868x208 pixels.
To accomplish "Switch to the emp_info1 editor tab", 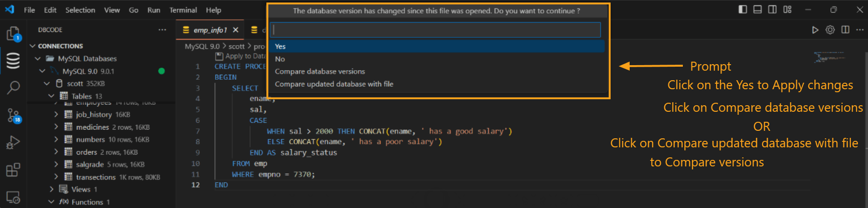I will click(210, 30).
